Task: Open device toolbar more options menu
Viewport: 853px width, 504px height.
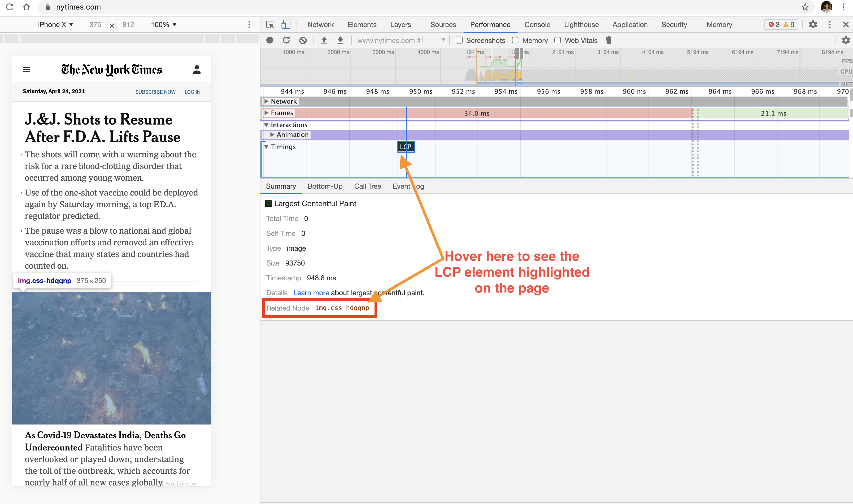Action: [x=249, y=24]
